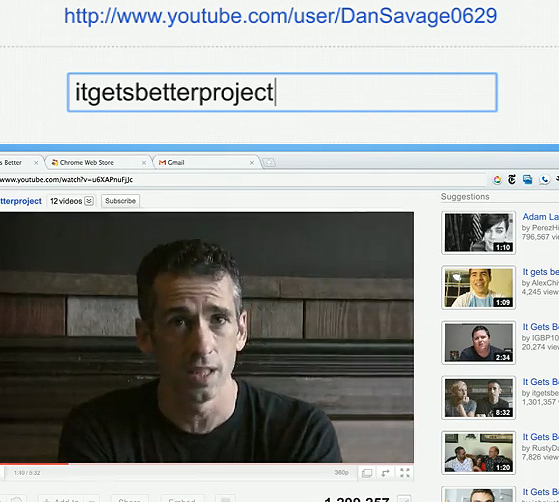559x503 pixels.
Task: Click the red video progress bar
Action: pos(34,464)
